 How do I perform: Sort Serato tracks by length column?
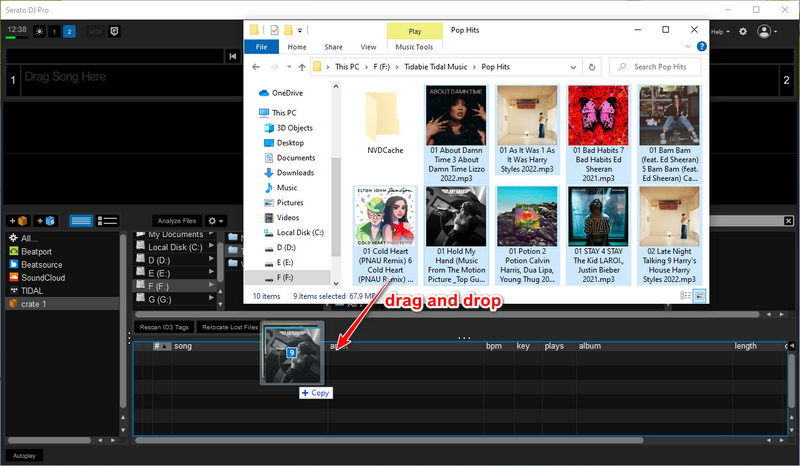click(745, 346)
